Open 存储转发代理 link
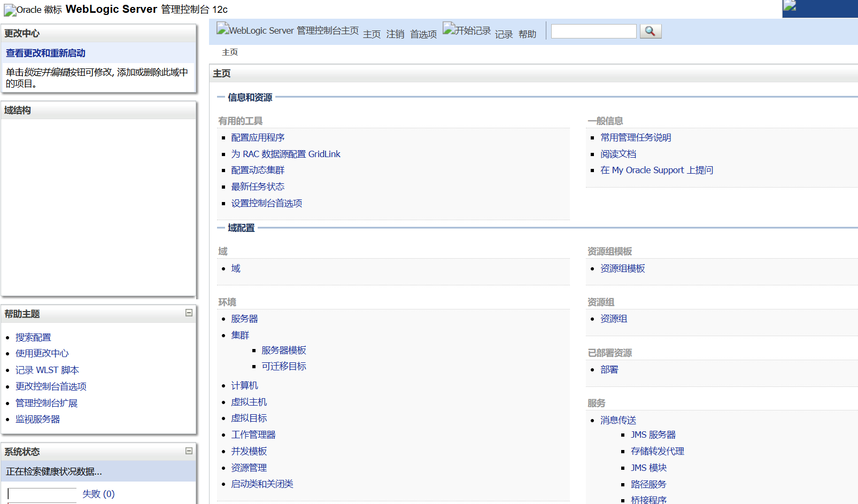The width and height of the screenshot is (858, 504). click(x=658, y=451)
